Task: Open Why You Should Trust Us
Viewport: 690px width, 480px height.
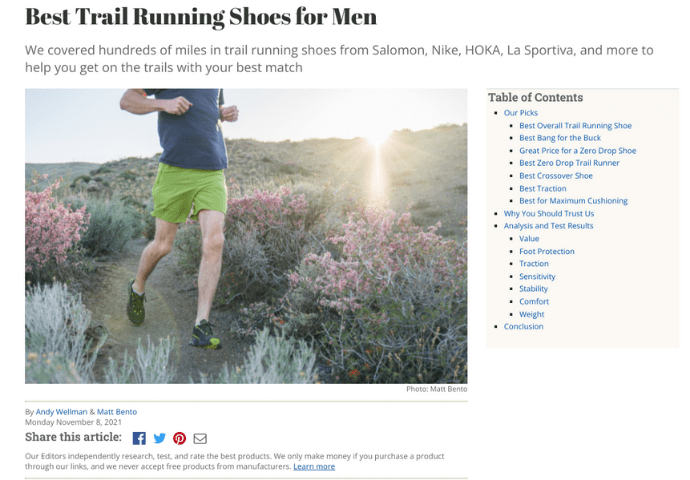Action: point(548,213)
